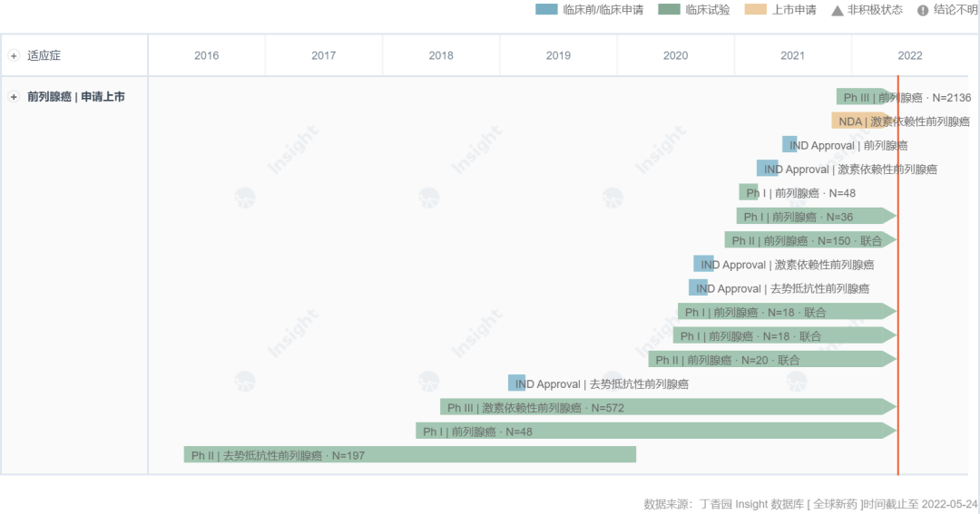
Task: Select the 2016 year column header
Action: (206, 55)
